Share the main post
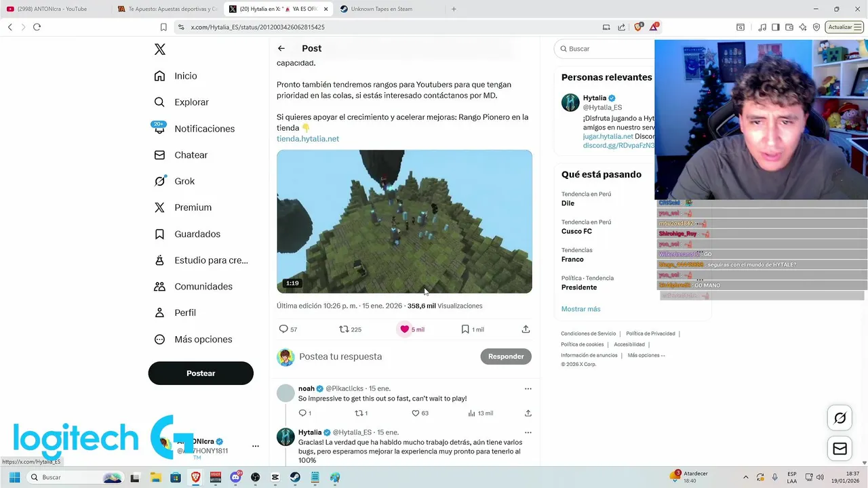 coord(526,329)
